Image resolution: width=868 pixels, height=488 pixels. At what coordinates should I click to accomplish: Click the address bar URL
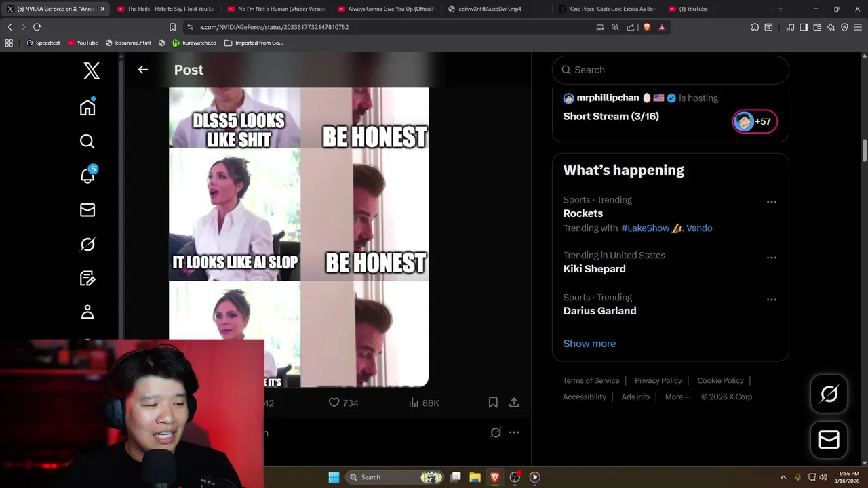pos(274,27)
